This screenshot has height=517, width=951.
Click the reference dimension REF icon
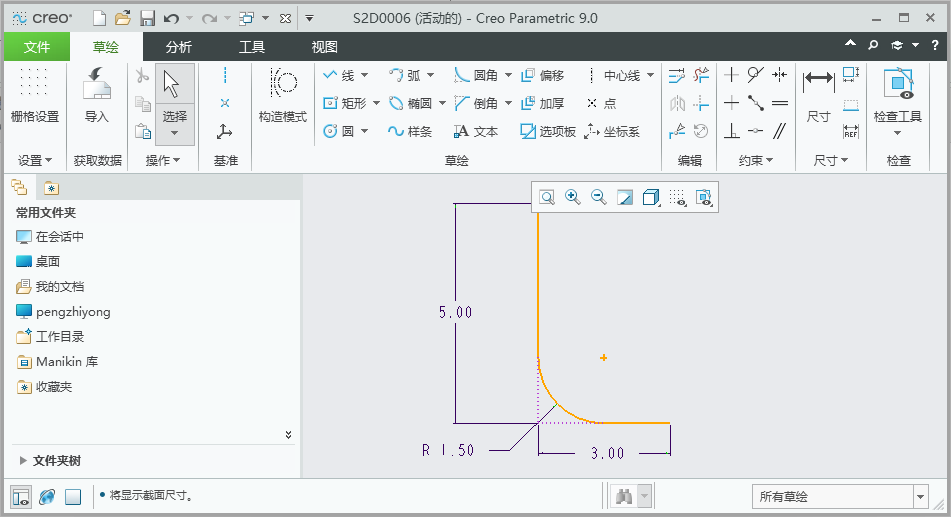851,130
